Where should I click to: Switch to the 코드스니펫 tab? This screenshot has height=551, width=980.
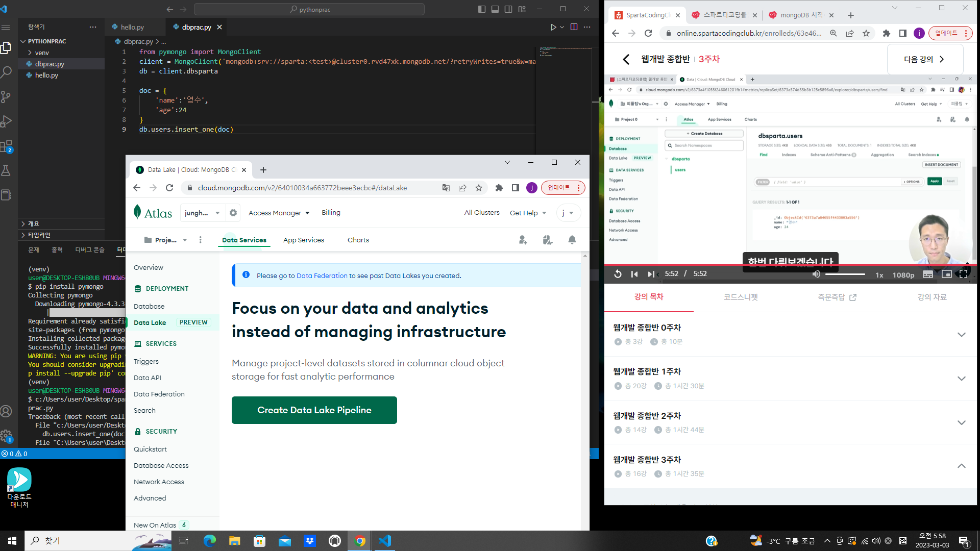(x=741, y=297)
